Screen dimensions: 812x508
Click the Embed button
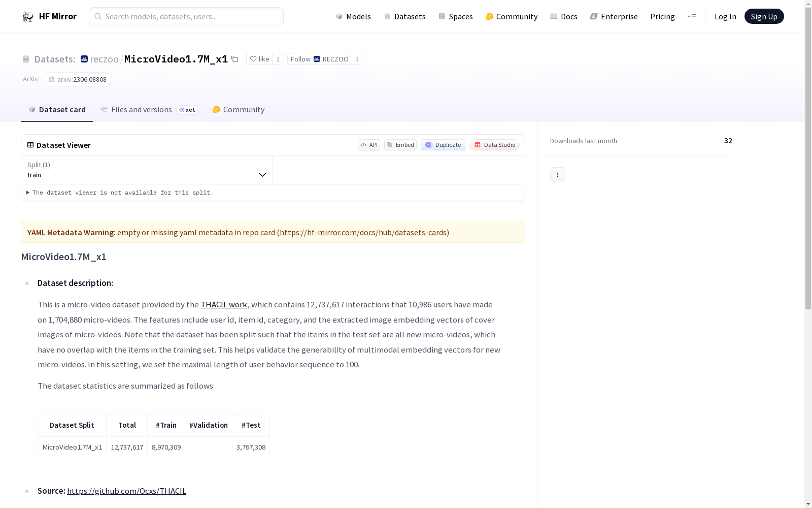pyautogui.click(x=400, y=145)
